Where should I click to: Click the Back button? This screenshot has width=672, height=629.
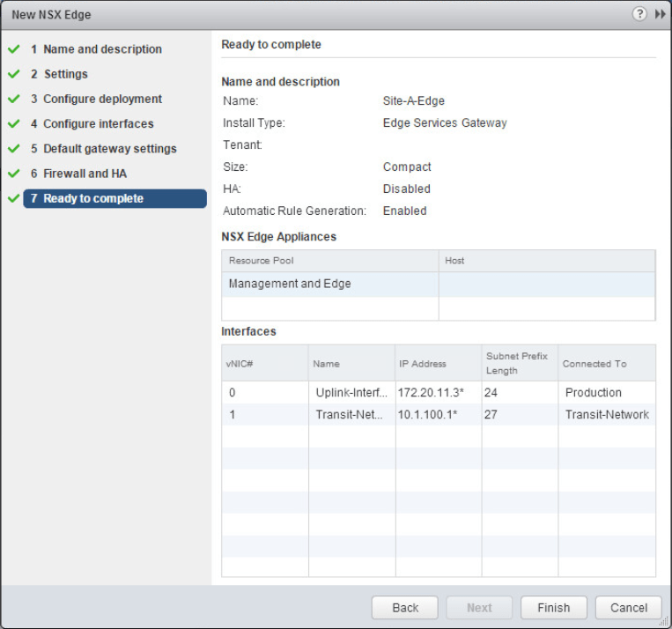click(405, 608)
